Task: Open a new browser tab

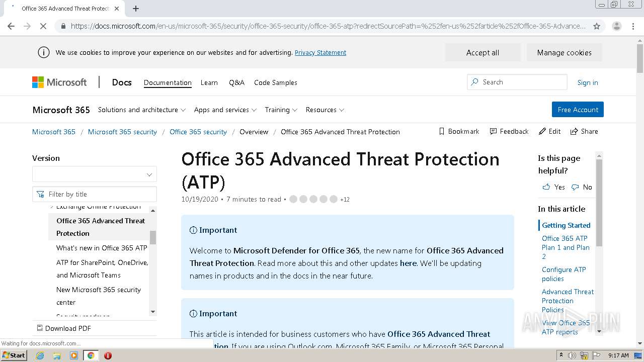Action: point(136,9)
